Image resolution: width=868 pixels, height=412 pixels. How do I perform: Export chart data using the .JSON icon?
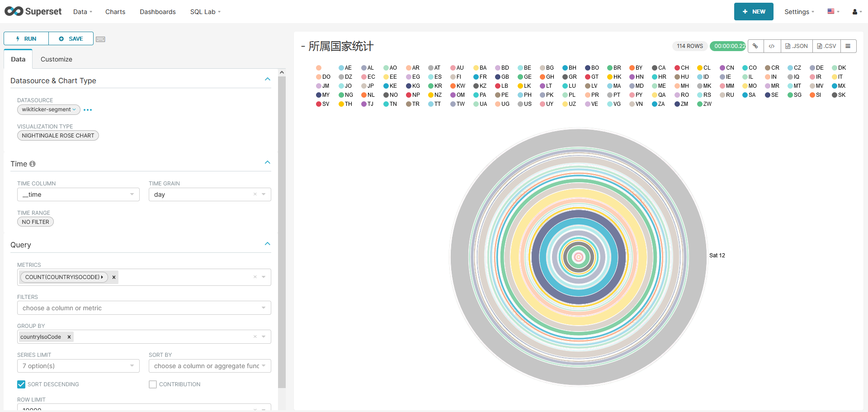797,46
